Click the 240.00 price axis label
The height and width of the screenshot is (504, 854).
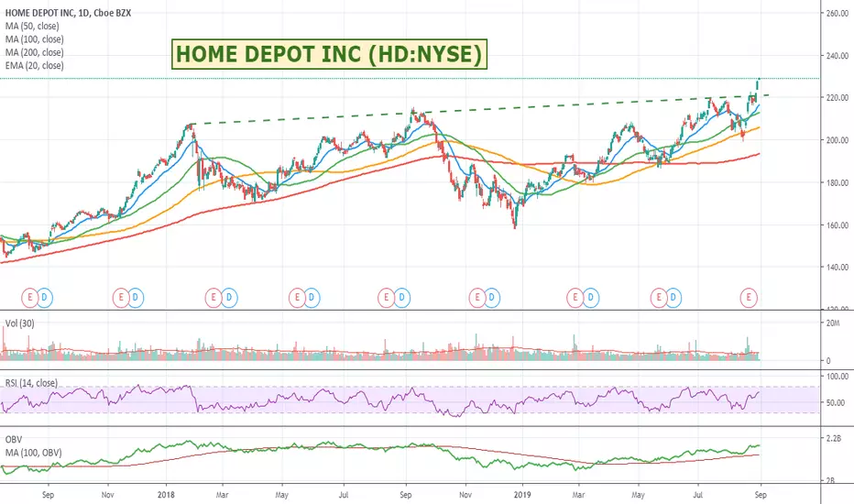pyautogui.click(x=838, y=56)
